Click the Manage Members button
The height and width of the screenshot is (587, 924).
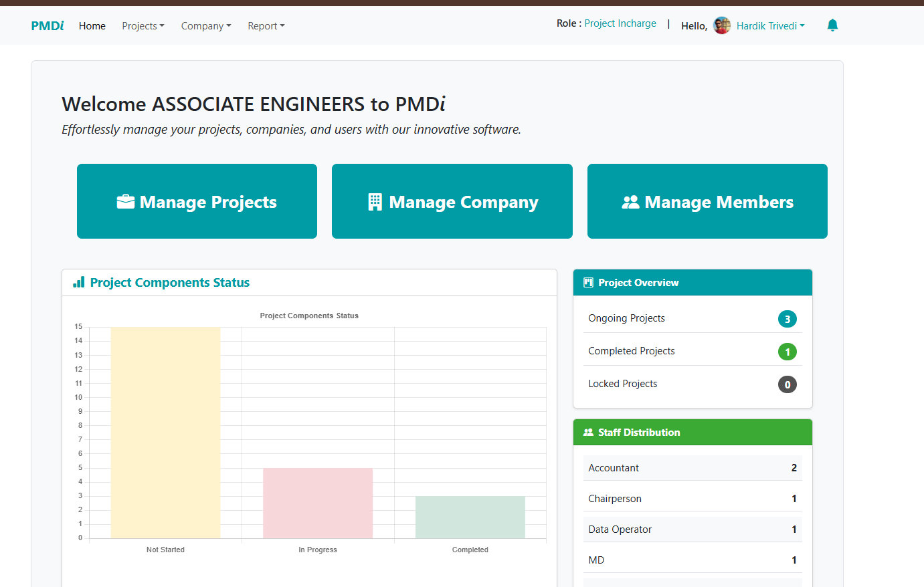[707, 201]
